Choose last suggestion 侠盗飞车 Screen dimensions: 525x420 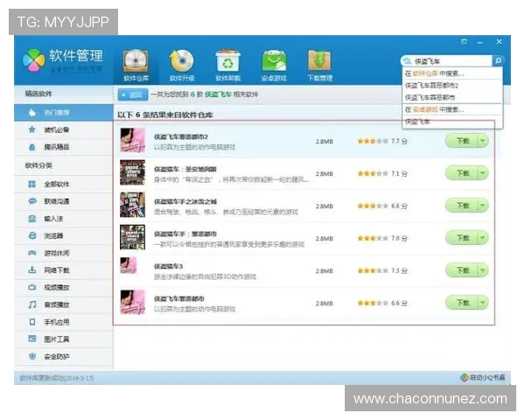tap(452, 122)
